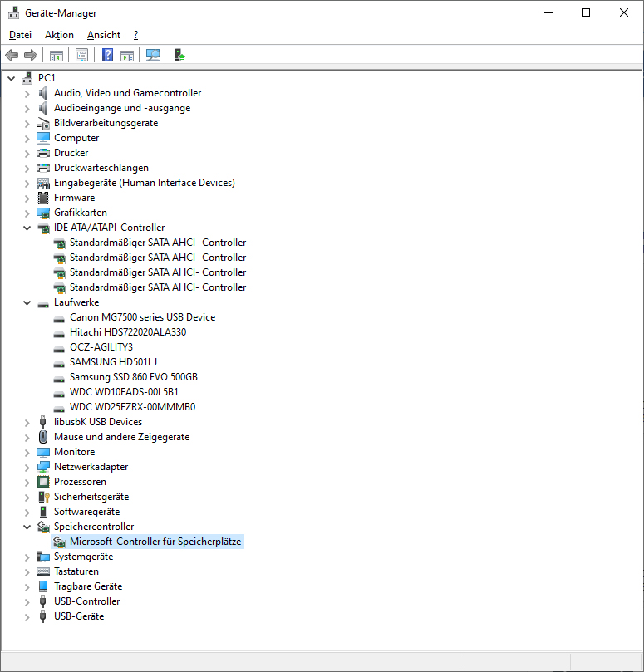The width and height of the screenshot is (644, 672).
Task: Click the icon beside Tragbare Geräte
Action: pyautogui.click(x=43, y=586)
